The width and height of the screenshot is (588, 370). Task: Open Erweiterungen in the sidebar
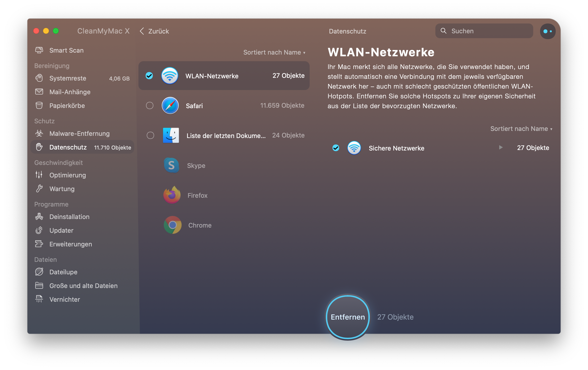pos(71,244)
